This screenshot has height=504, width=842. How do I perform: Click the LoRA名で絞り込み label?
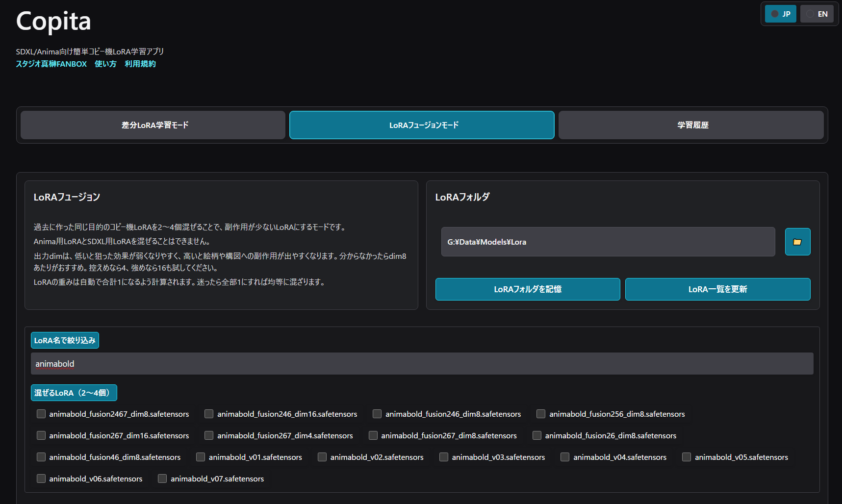[x=65, y=340]
